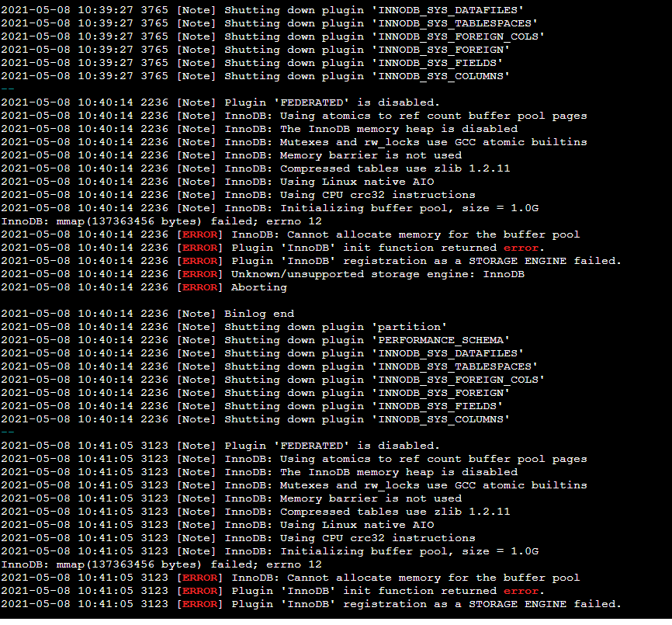The height and width of the screenshot is (625, 672).
Task: Select the first red ERROR tag at 10:40:14
Action: click(x=200, y=234)
